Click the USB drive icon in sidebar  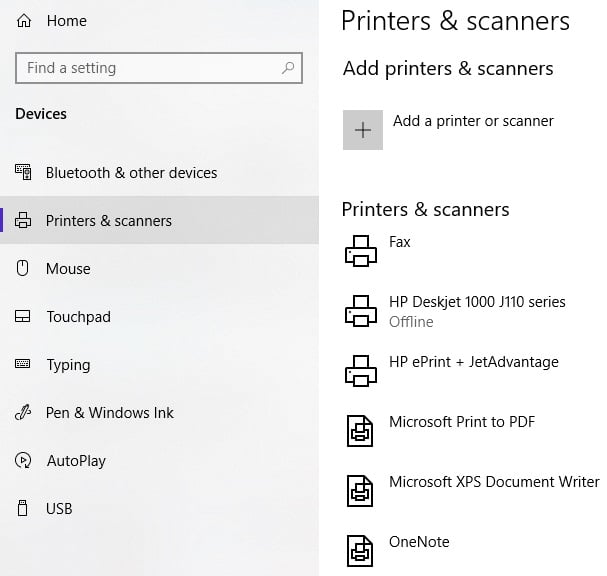pos(24,509)
